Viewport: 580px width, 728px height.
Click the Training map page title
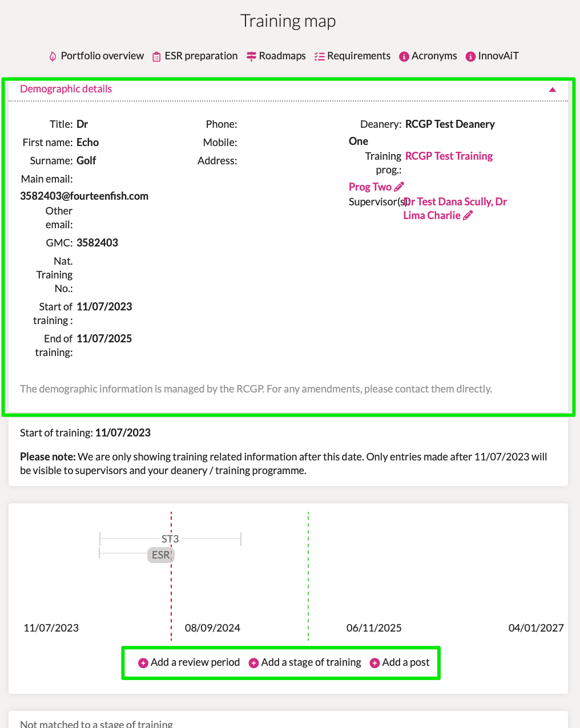[288, 21]
